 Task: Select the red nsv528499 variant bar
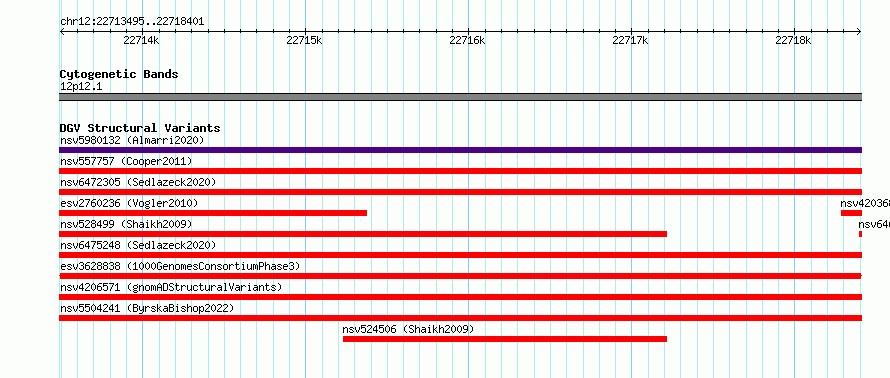pyautogui.click(x=363, y=234)
